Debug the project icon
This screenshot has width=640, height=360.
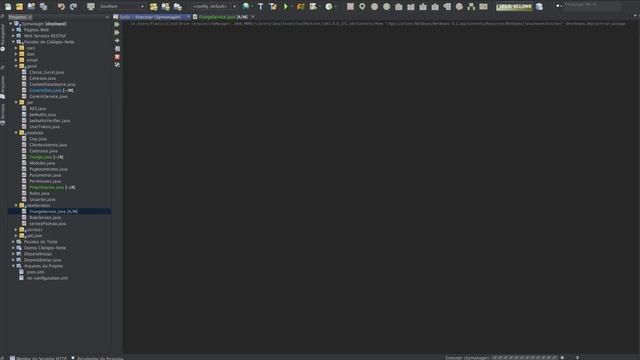click(x=301, y=7)
